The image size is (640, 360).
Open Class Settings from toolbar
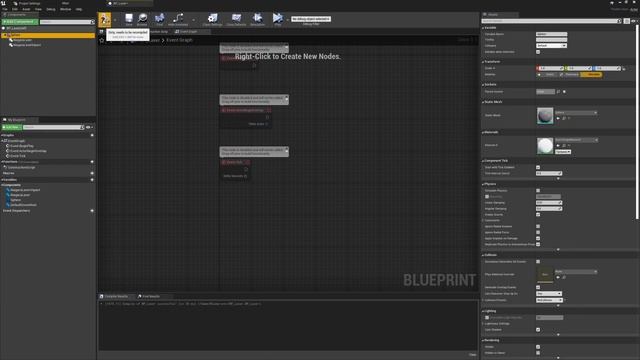(212, 19)
